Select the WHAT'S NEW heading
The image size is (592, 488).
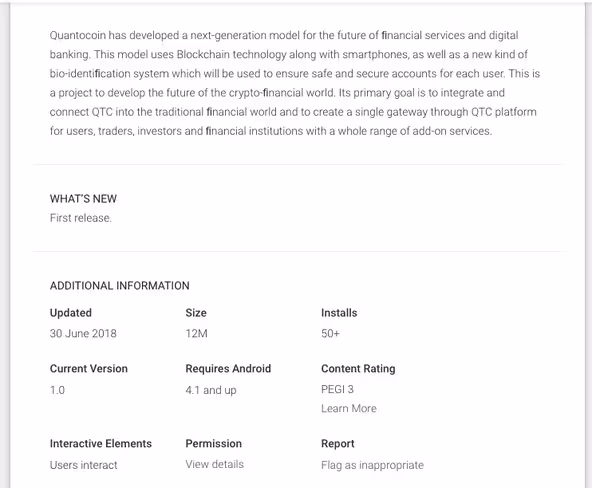[x=83, y=199]
